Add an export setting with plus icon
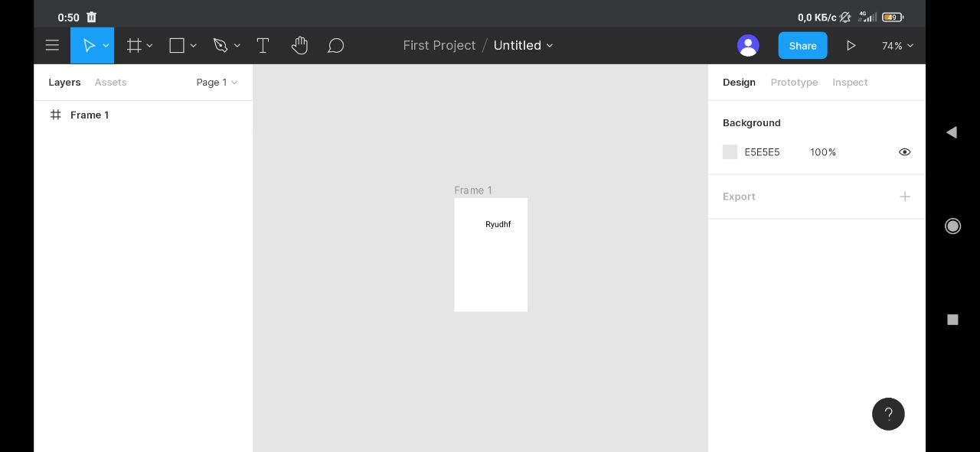 point(905,197)
